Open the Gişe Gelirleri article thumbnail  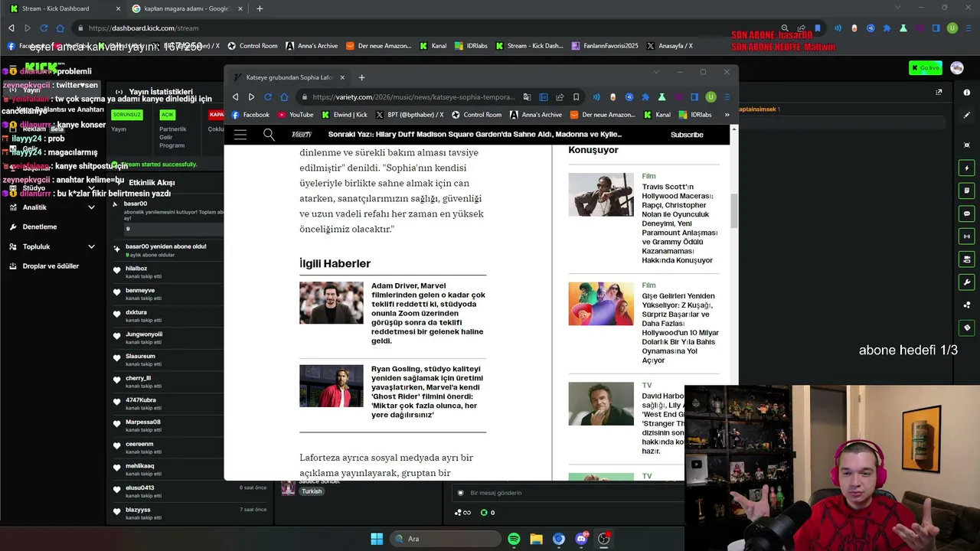(601, 304)
